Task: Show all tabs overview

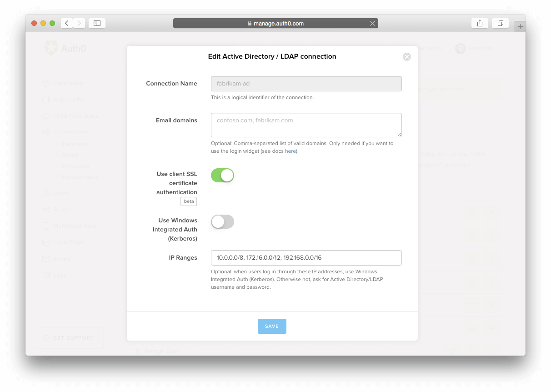Action: click(x=501, y=23)
